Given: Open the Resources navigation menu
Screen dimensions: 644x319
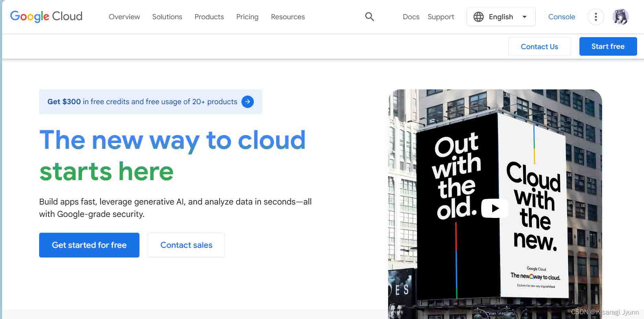Looking at the screenshot, I should point(288,17).
